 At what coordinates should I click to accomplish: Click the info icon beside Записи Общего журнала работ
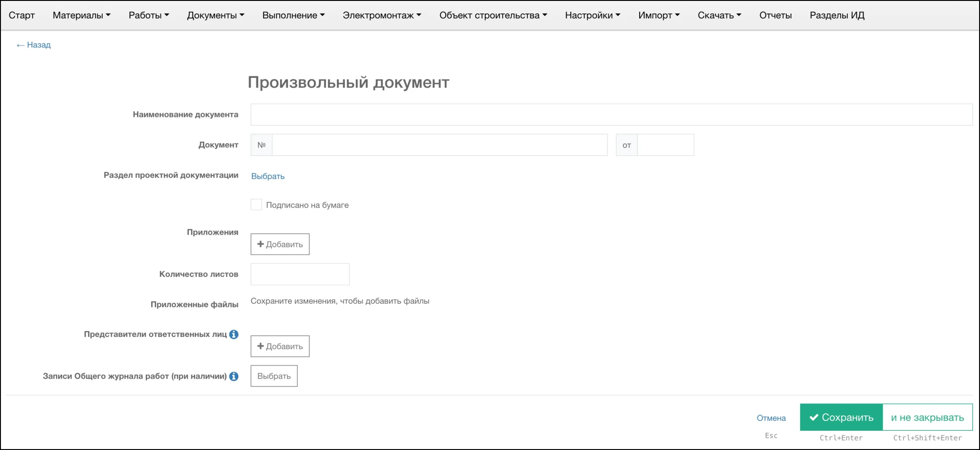point(234,376)
